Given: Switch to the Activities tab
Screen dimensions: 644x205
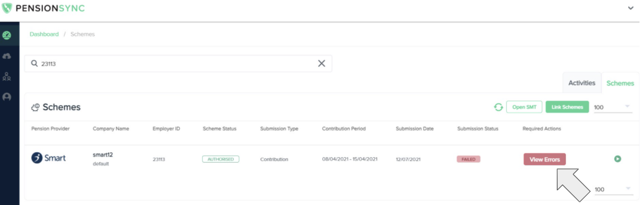Looking at the screenshot, I should pos(582,83).
